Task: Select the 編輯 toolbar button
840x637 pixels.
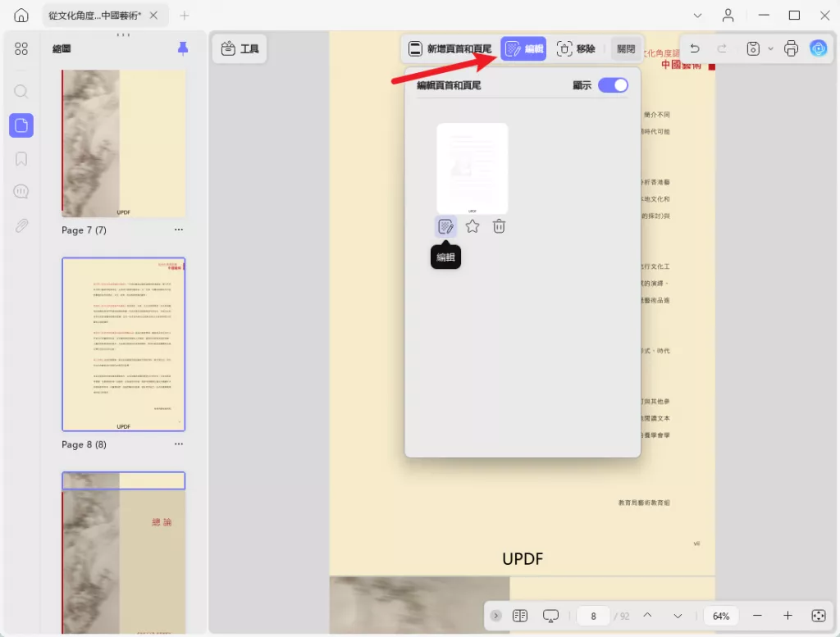Action: [x=523, y=48]
